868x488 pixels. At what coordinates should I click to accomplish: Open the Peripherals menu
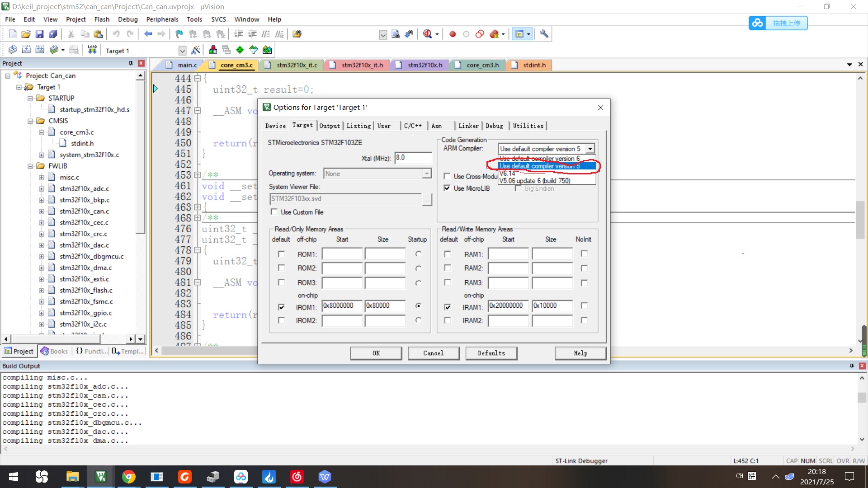tap(162, 19)
